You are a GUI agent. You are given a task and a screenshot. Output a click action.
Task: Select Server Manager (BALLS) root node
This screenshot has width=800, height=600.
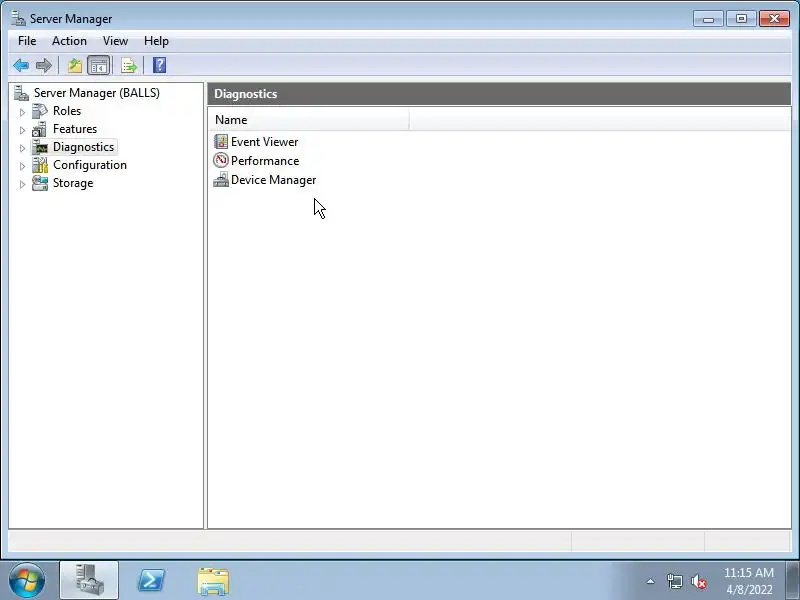97,93
